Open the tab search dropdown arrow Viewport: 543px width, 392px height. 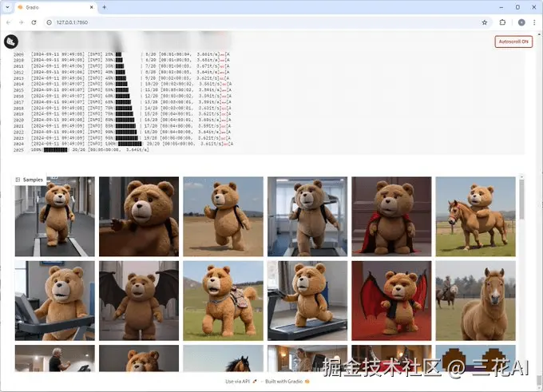(x=7, y=7)
